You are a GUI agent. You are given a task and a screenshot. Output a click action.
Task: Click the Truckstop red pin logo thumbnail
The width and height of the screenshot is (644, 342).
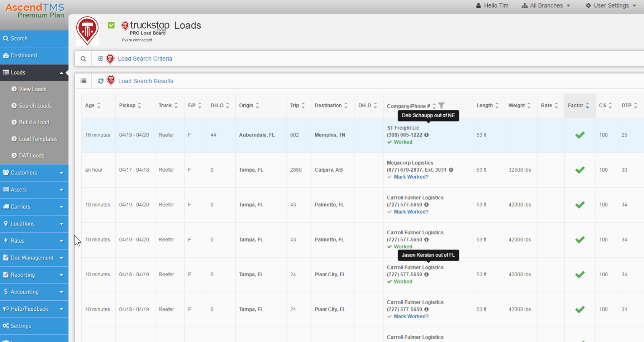pos(87,31)
